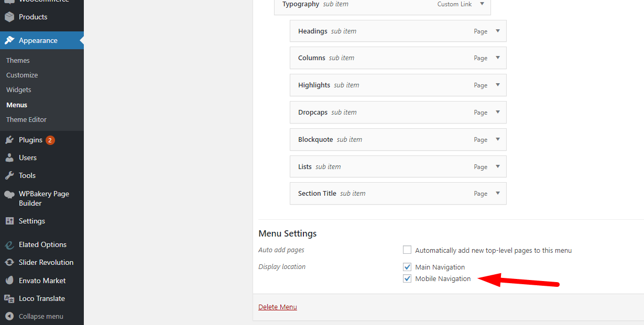Expand the Section Title item arrow

pyautogui.click(x=498, y=193)
